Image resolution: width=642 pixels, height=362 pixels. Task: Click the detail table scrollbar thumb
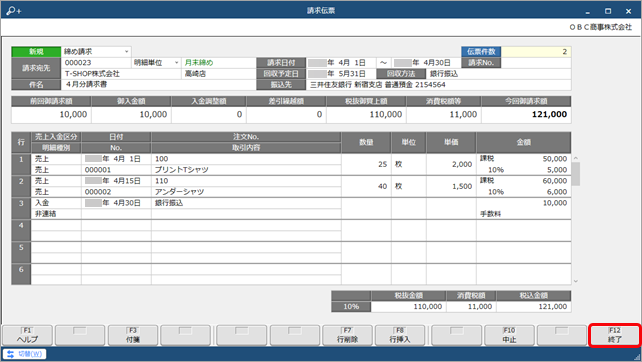(576, 174)
